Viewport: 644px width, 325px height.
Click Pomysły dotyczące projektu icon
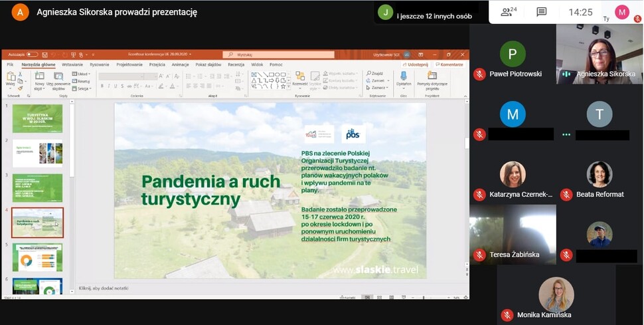pyautogui.click(x=432, y=75)
